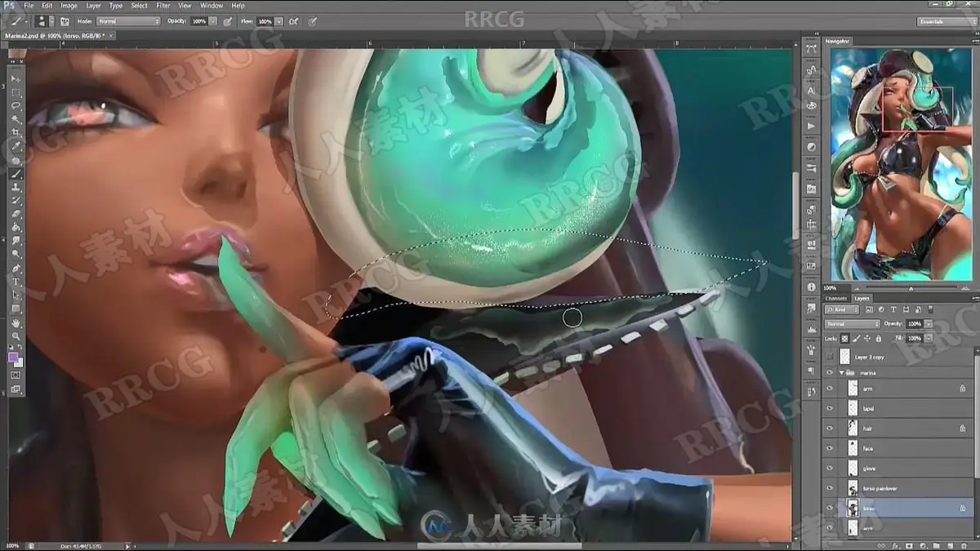Click the layer Opacity value field

913,324
